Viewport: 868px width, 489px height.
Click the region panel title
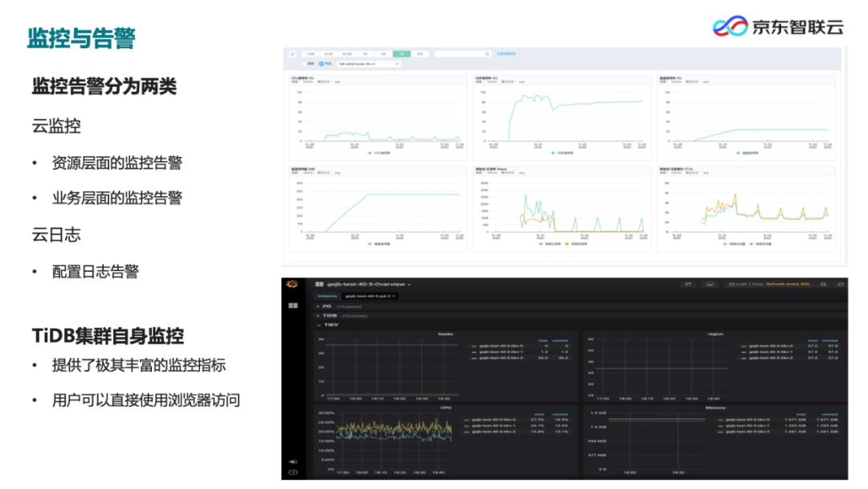pyautogui.click(x=715, y=334)
